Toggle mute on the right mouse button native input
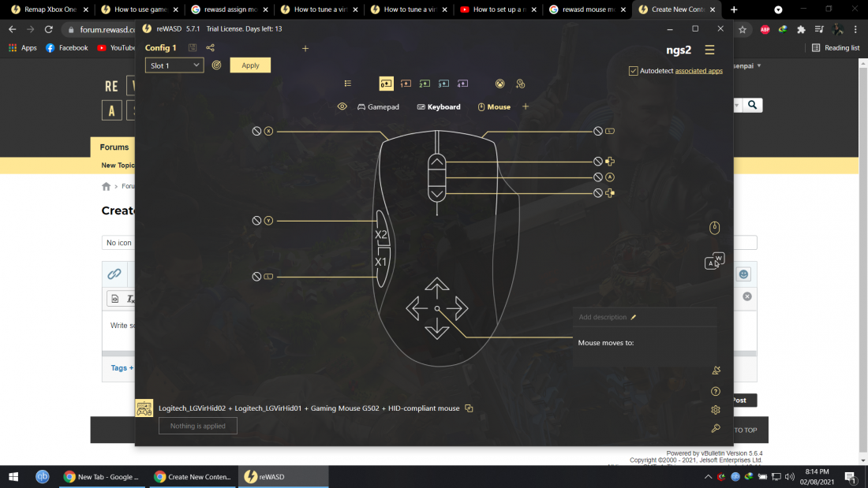Screen dimensions: 868x488 coord(598,131)
